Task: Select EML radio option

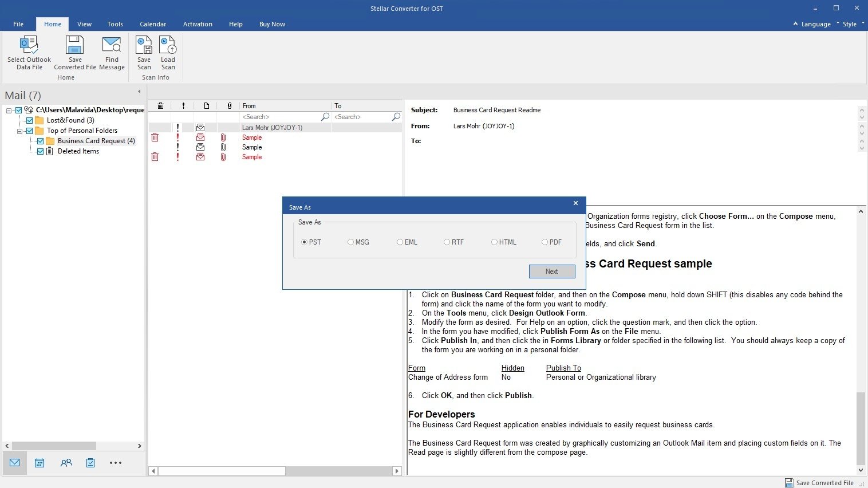Action: pyautogui.click(x=400, y=242)
